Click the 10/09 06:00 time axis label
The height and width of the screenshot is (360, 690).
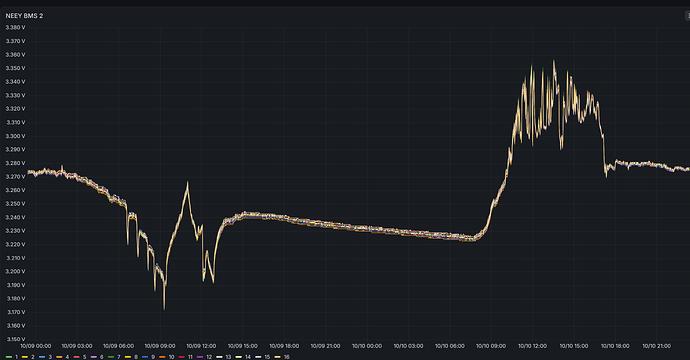[118, 346]
